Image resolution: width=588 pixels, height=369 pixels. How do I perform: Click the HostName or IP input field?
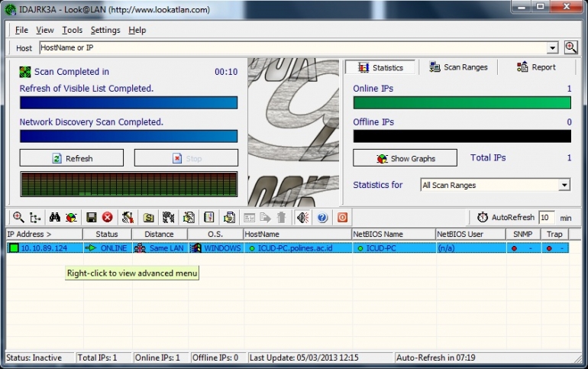[x=292, y=48]
